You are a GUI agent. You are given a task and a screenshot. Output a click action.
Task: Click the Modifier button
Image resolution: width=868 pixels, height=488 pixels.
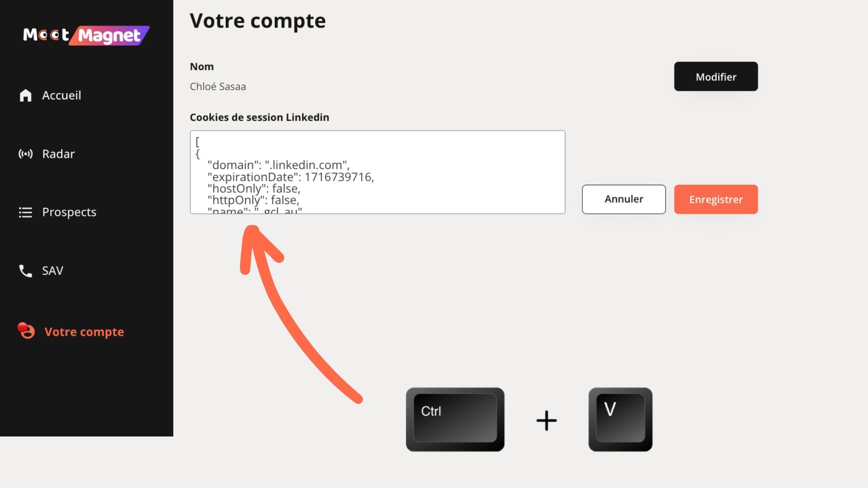[716, 76]
